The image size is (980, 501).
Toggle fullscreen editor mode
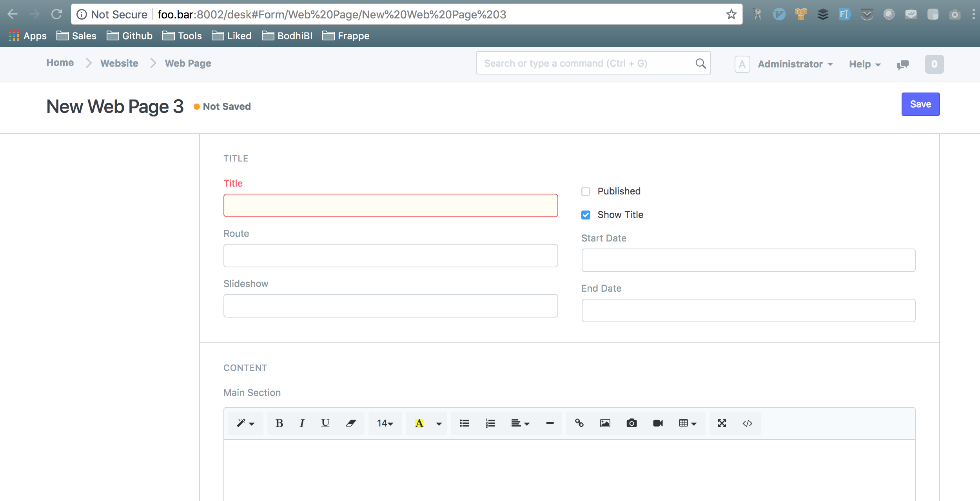722,423
